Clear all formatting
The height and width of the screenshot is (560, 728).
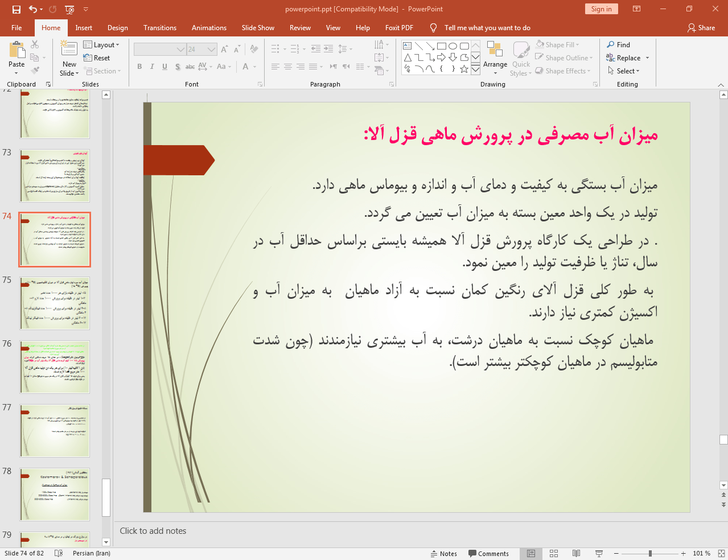tap(254, 50)
